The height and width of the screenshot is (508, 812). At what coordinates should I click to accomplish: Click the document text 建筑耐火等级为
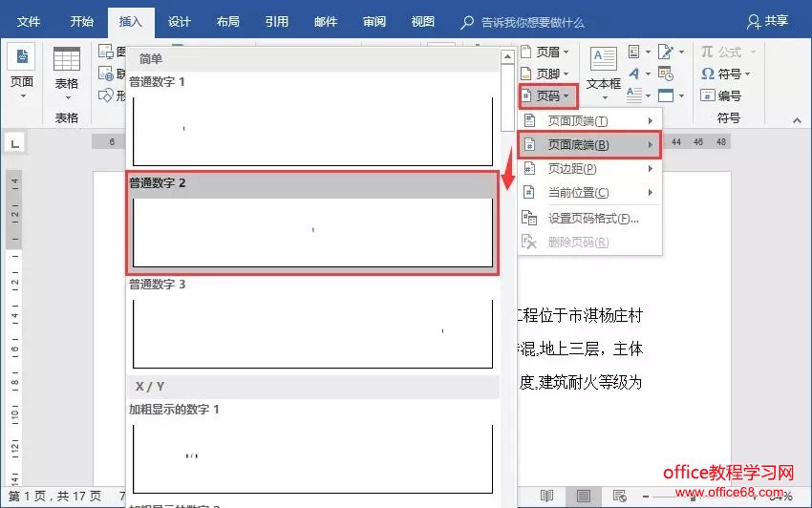pos(590,383)
